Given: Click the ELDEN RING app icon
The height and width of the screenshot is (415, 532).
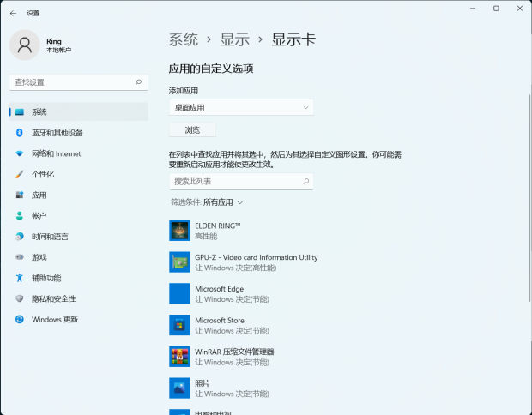Looking at the screenshot, I should click(x=179, y=231).
